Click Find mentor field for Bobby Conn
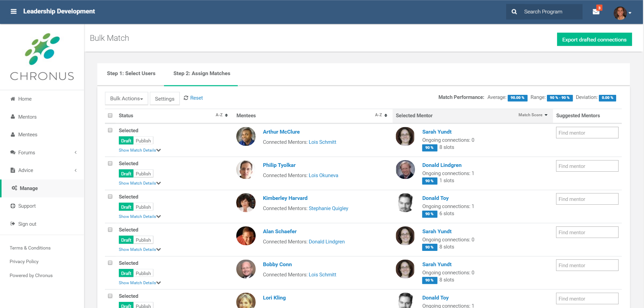 [x=587, y=266]
